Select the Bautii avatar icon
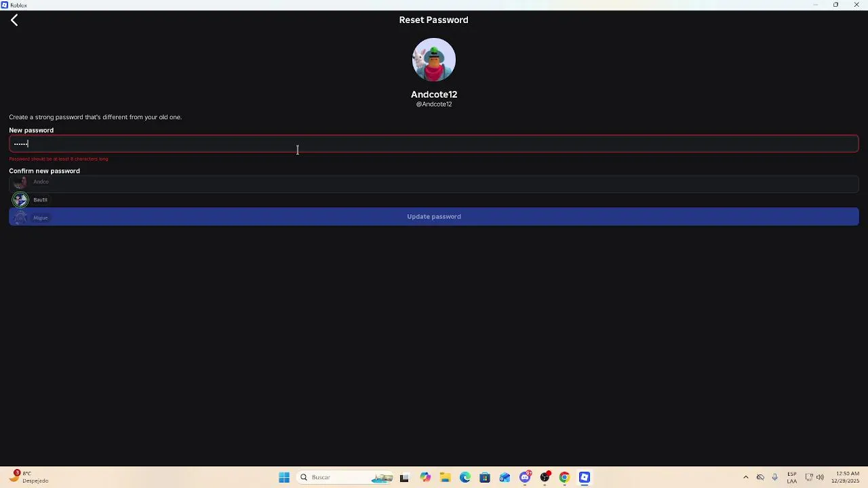Screen dimensions: 868x488 point(20,199)
